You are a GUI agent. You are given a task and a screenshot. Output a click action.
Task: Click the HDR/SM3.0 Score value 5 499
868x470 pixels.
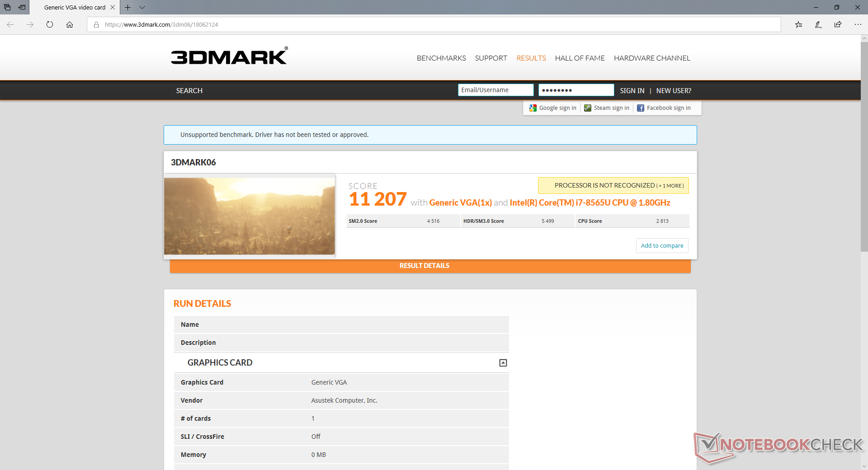(x=547, y=221)
